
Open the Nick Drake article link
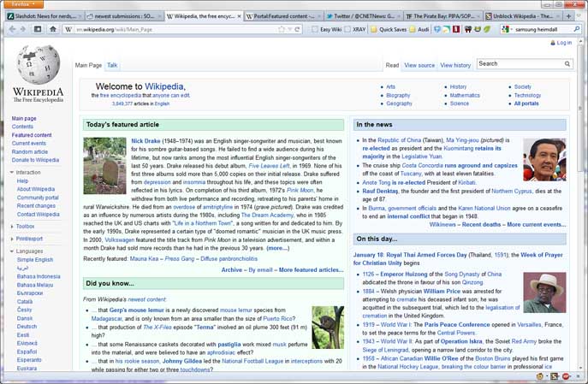coord(146,141)
